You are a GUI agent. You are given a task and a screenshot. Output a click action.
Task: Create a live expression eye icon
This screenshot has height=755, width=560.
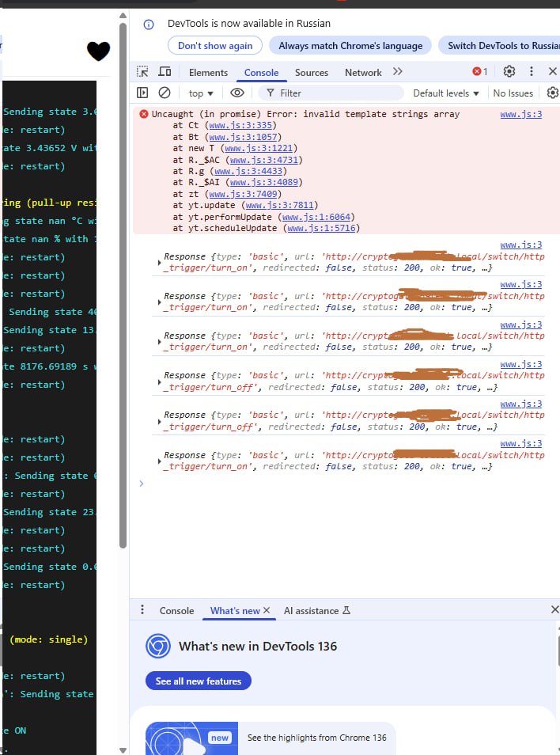(x=237, y=93)
